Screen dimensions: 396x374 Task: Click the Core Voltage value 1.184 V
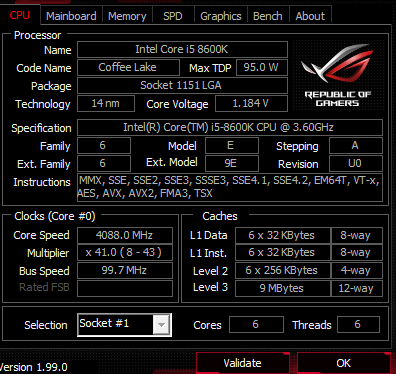pyautogui.click(x=251, y=103)
